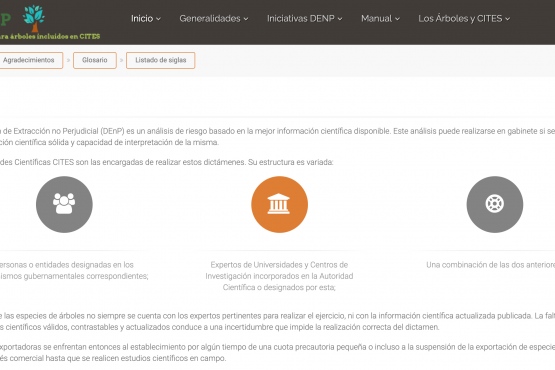Click the tree logo icon
Viewport: 555px width, 370px height.
point(34,18)
